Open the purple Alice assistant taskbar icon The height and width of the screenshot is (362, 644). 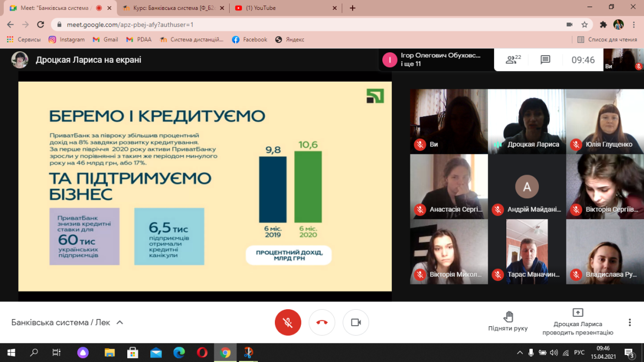point(83,353)
